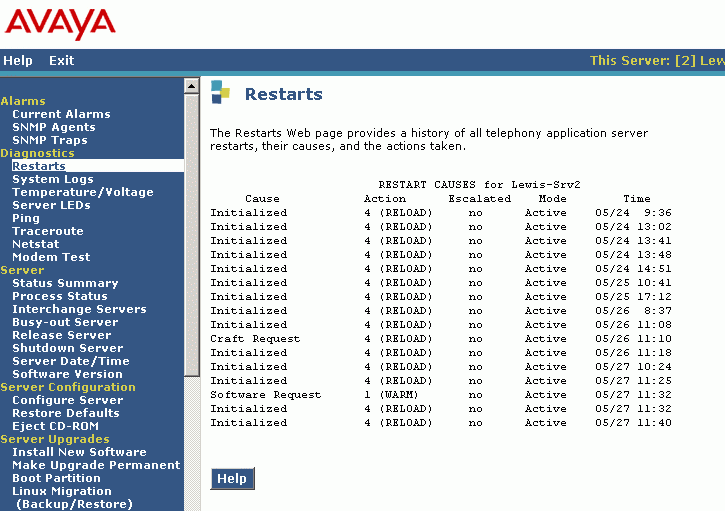Choose Exit in the top bar

click(61, 61)
